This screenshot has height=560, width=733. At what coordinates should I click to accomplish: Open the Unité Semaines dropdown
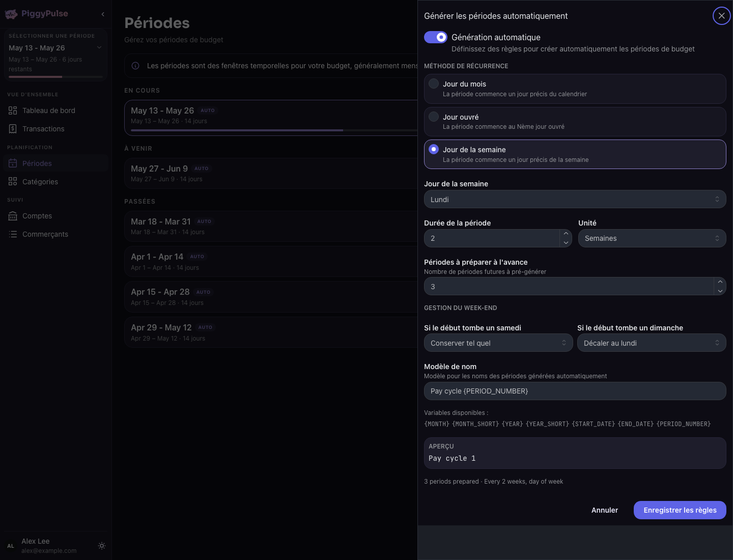coord(652,238)
